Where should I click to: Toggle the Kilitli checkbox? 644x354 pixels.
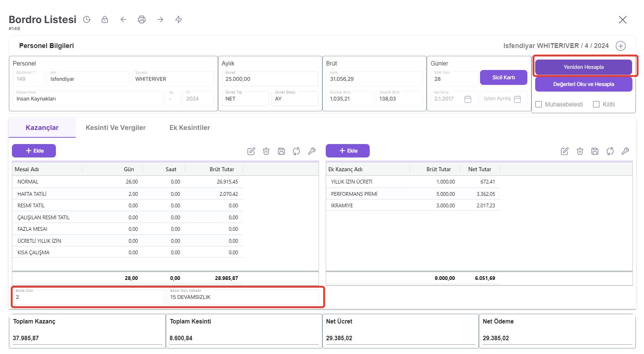[596, 104]
